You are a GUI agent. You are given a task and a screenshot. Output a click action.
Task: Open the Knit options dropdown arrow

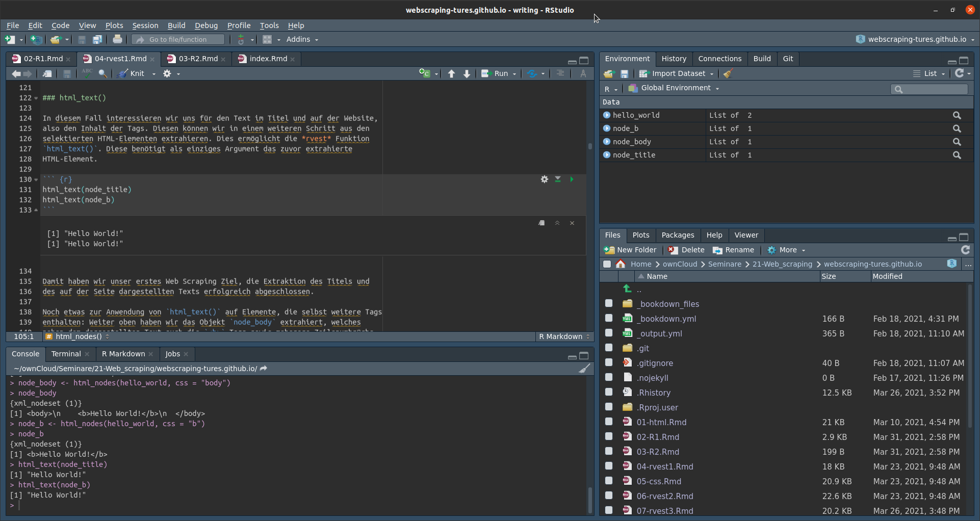click(x=153, y=74)
